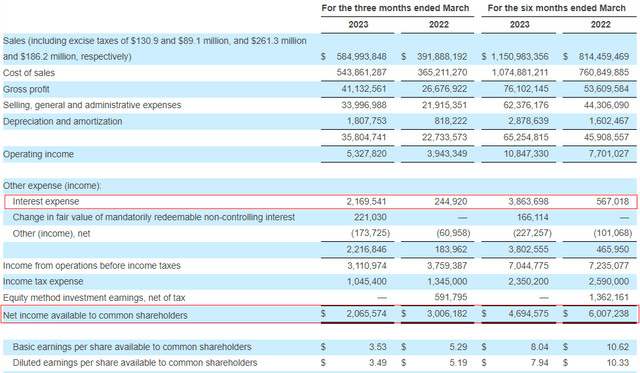Select total other expense value 3,802,555

tap(529, 250)
